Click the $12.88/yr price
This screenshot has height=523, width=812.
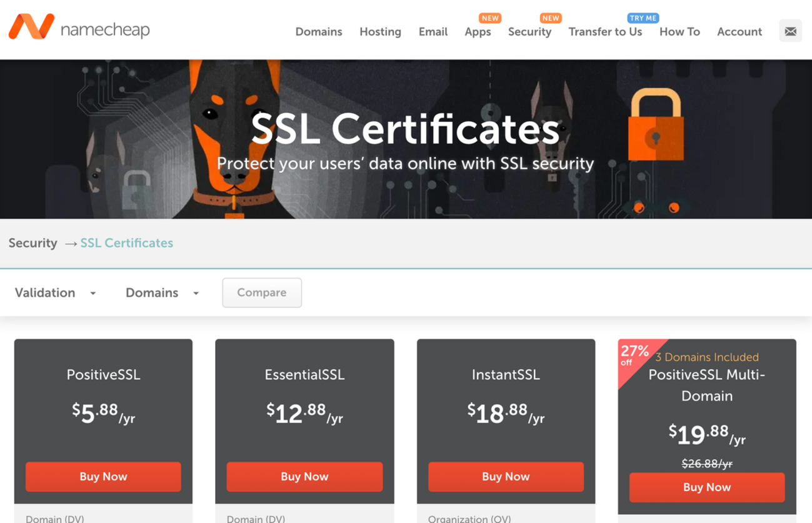click(x=304, y=413)
